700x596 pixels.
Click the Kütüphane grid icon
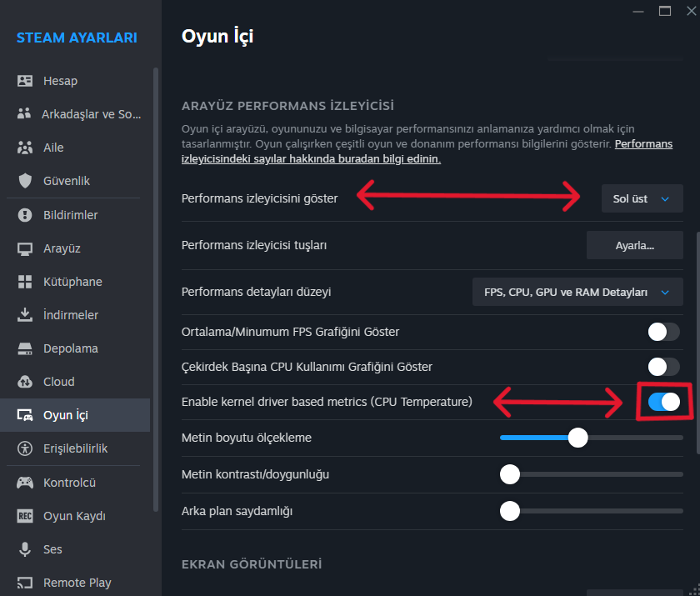click(25, 282)
